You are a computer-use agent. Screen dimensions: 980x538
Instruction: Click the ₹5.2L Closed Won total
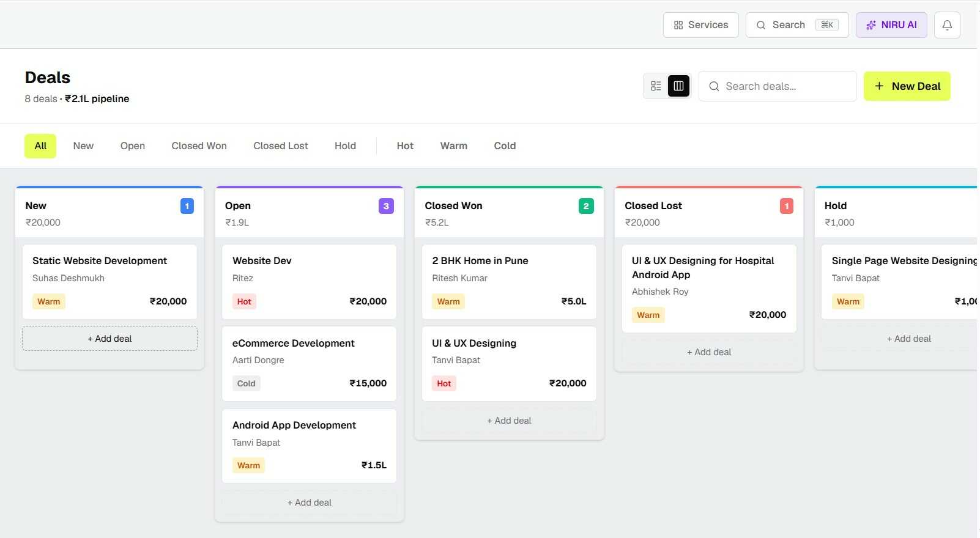[x=437, y=223]
